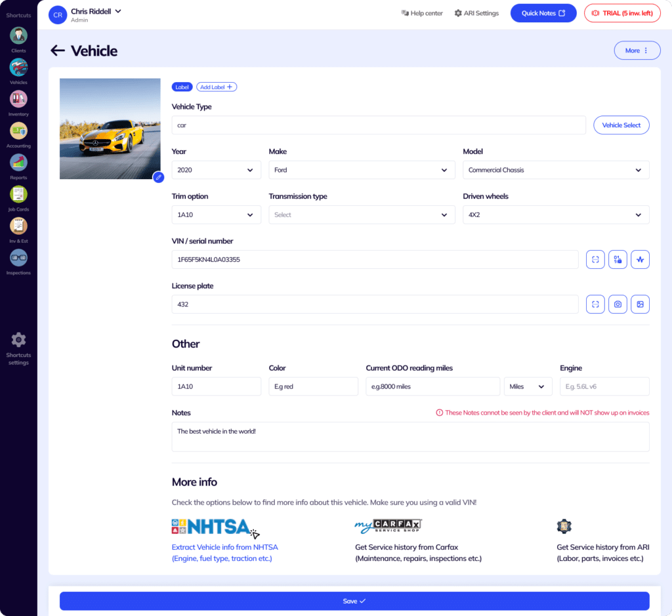Open the More options menu
This screenshot has width=672, height=616.
tap(637, 51)
